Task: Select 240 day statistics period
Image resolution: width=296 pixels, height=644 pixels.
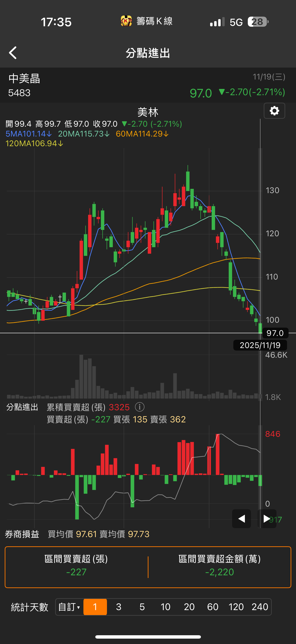Action: 260,607
